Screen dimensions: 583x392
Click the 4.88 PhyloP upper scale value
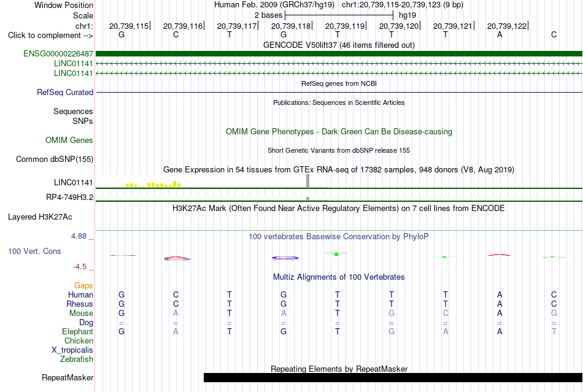79,236
